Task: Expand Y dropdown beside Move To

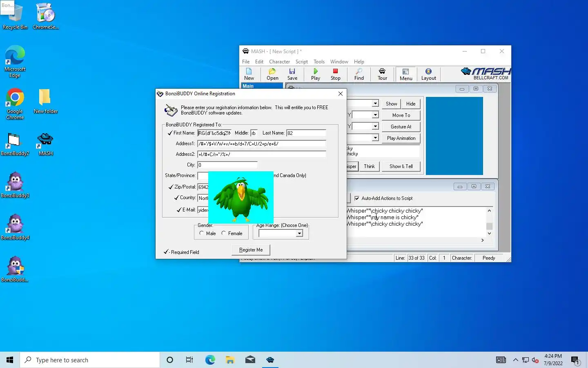Action: 375,115
